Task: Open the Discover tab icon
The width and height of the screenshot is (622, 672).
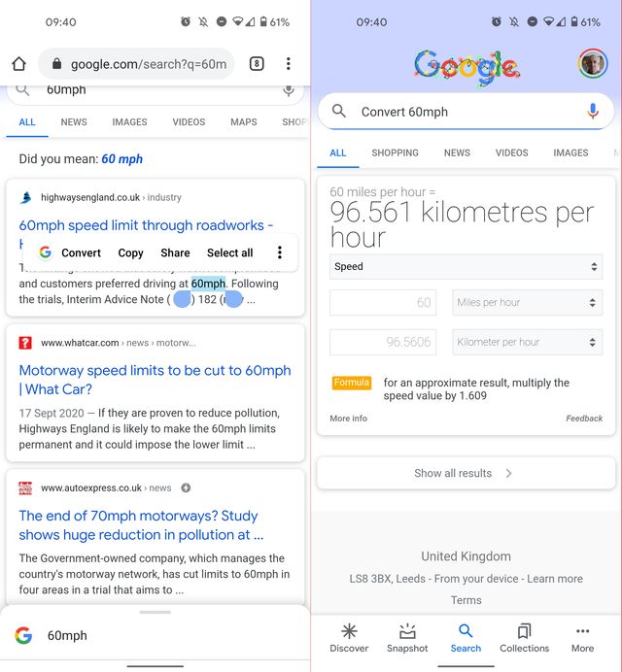Action: tap(349, 637)
